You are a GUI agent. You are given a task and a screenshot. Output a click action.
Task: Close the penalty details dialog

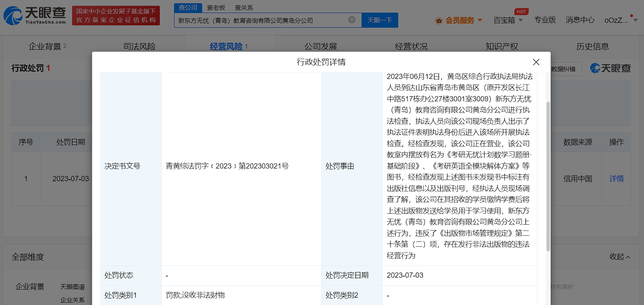pyautogui.click(x=536, y=62)
